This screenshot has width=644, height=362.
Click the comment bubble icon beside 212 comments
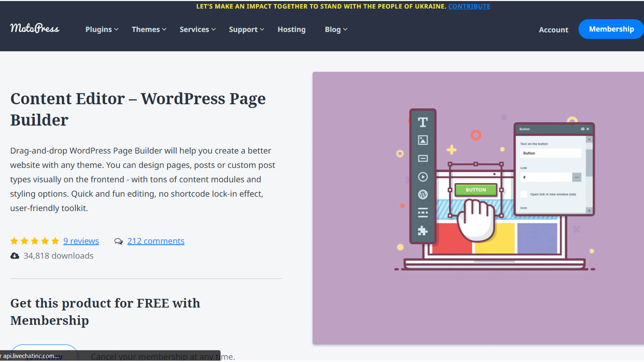119,241
